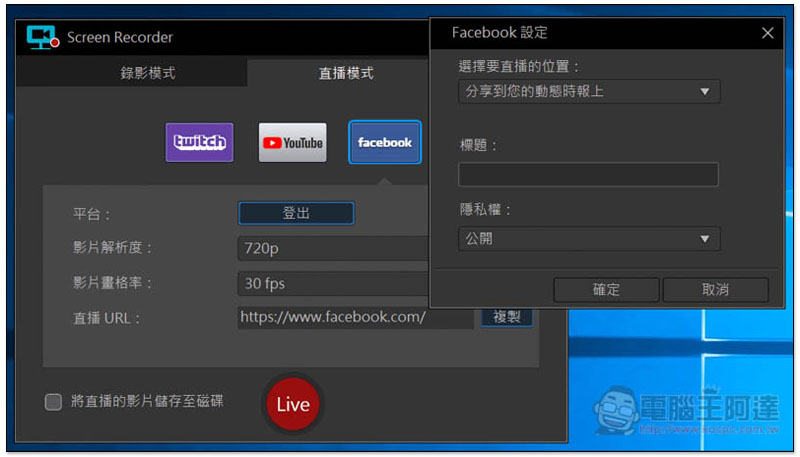The image size is (800, 457).
Task: Click 取消 to dismiss the settings
Action: click(715, 289)
